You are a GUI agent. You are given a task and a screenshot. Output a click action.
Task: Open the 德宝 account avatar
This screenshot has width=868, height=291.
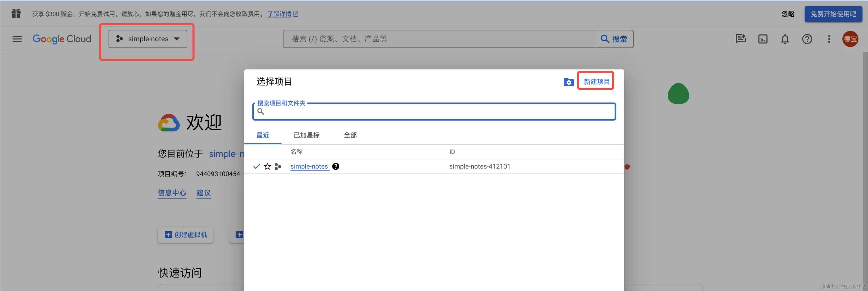(x=850, y=39)
